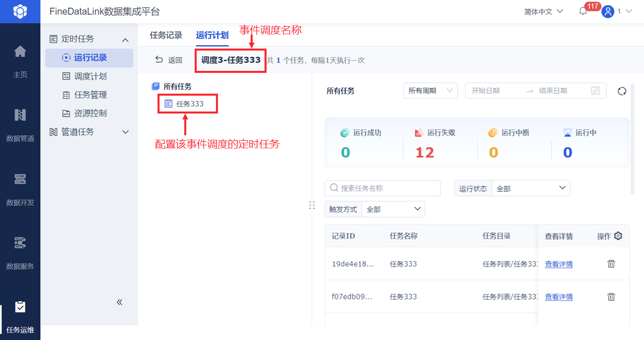The image size is (644, 340).
Task: Click the 运行成功 status icon
Action: pos(345,133)
